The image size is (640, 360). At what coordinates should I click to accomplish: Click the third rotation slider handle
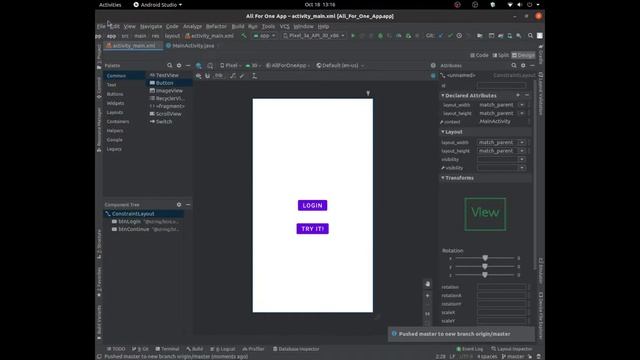point(485,275)
